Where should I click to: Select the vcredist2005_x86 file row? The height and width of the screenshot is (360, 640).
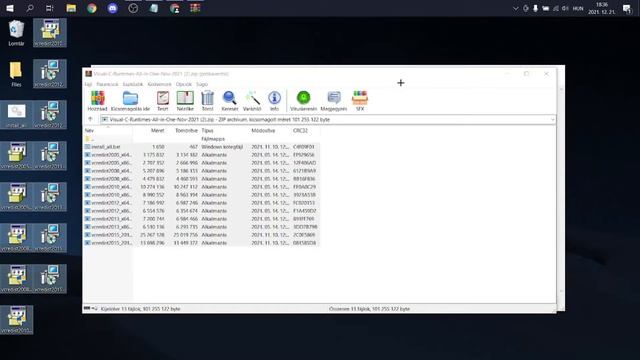pyautogui.click(x=202, y=162)
